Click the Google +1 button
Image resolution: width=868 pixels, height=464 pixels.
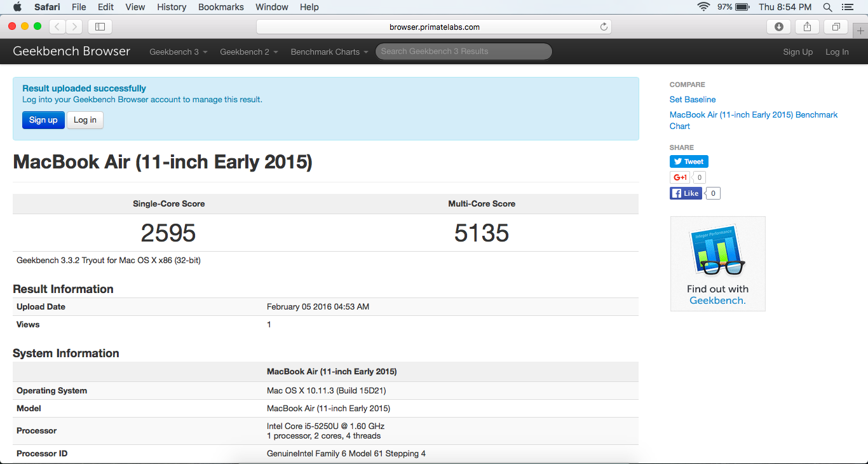point(680,177)
